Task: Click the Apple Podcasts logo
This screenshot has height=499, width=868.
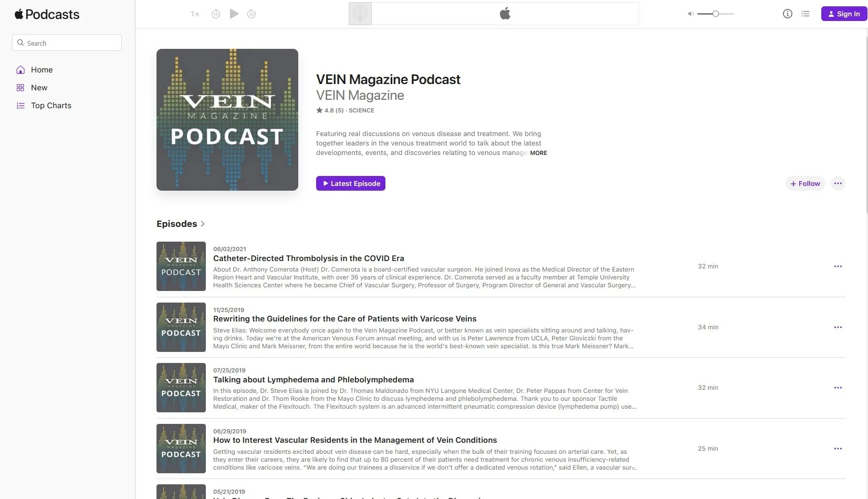Action: tap(47, 14)
